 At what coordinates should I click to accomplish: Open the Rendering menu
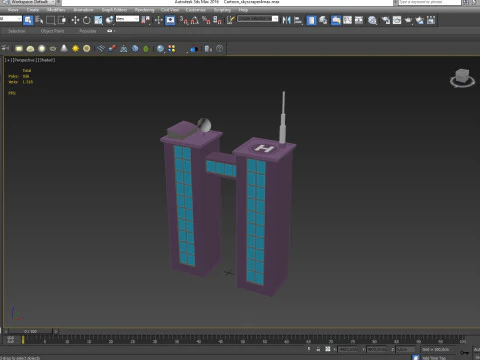(x=144, y=10)
